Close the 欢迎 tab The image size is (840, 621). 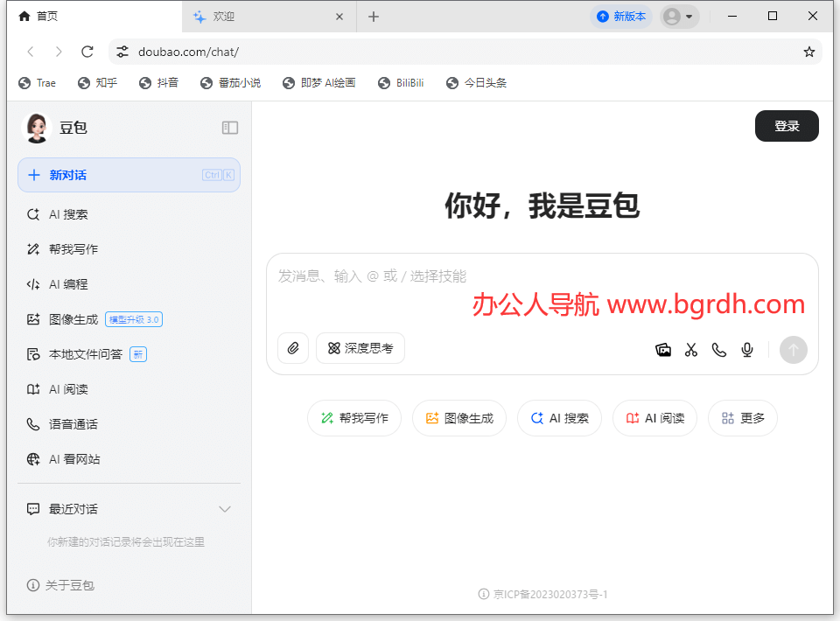339,17
